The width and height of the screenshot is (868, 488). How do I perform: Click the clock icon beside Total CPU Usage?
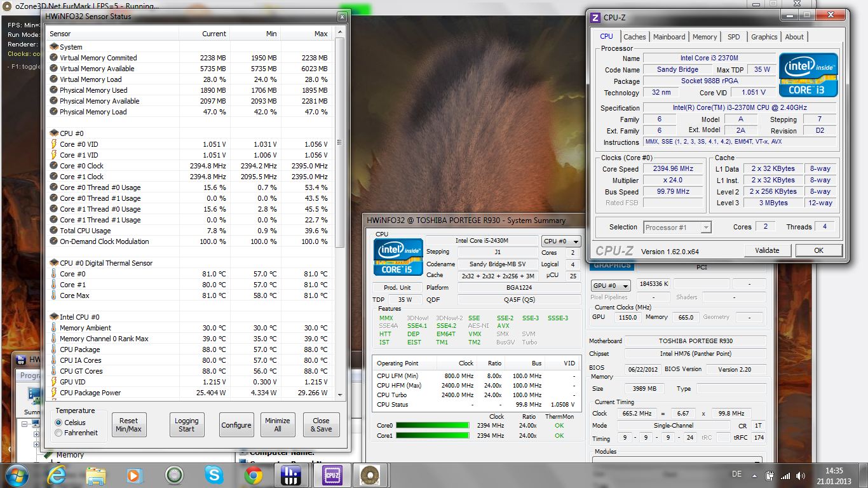[54, 231]
